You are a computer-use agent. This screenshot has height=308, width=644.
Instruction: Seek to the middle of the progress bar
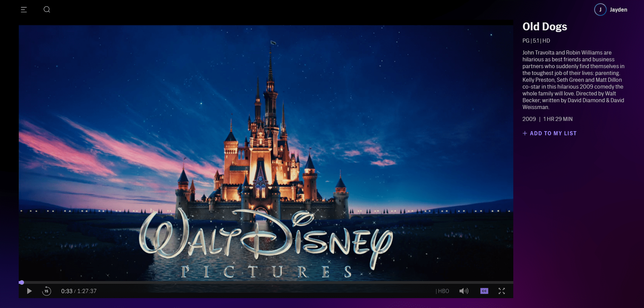266,282
